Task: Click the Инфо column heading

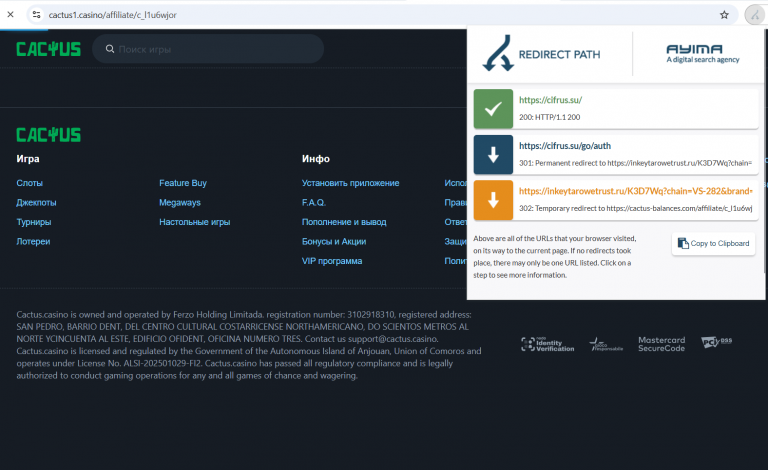Action: (315, 159)
